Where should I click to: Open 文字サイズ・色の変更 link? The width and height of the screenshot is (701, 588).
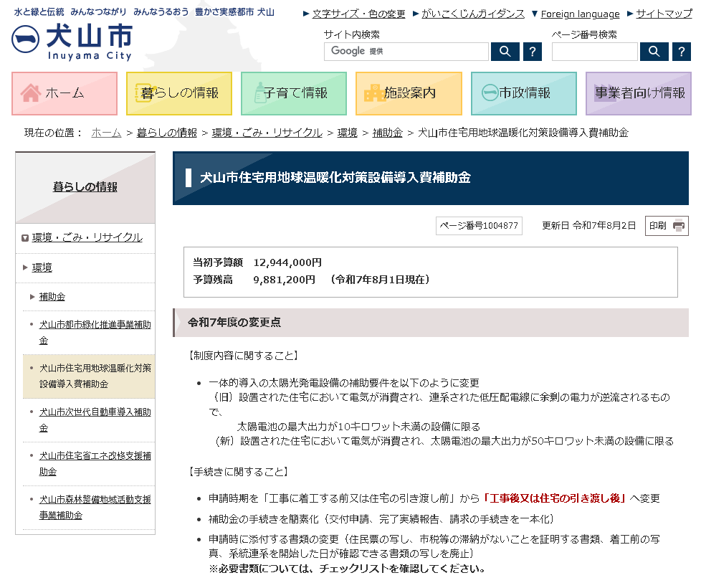358,14
